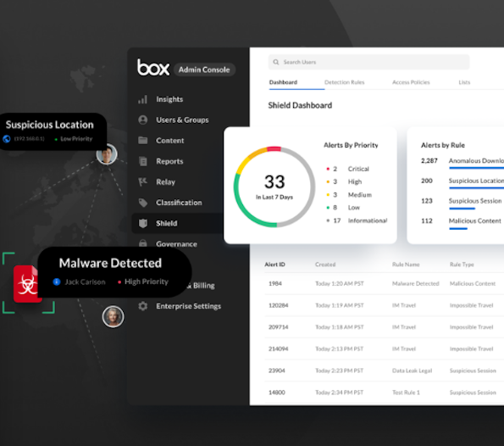This screenshot has height=446, width=504.
Task: Click the Relay flag icon
Action: 142,181
